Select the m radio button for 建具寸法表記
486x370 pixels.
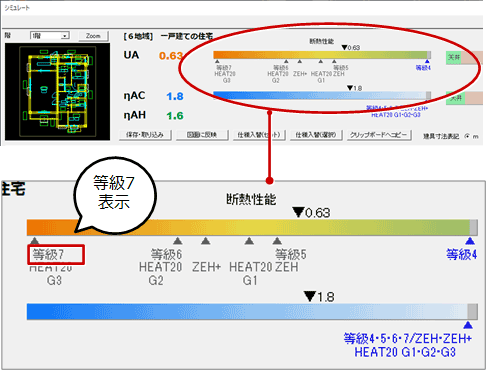(467, 136)
